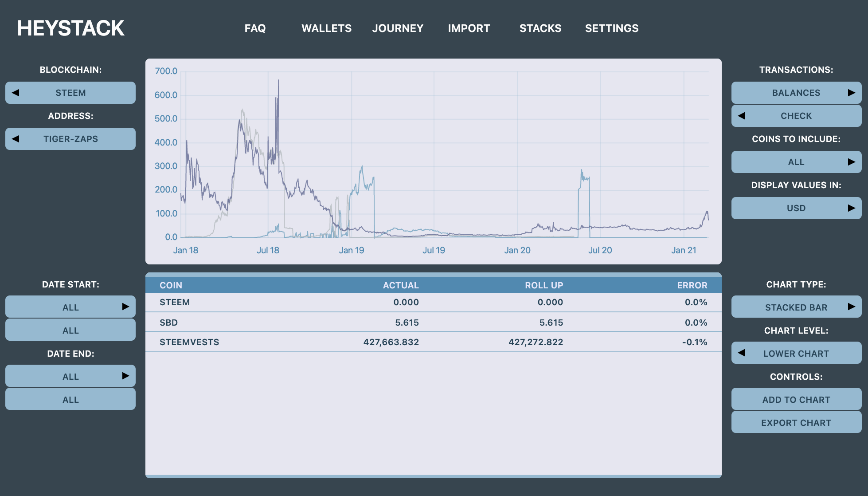868x496 pixels.
Task: Open first Date End ALL selector
Action: tap(70, 376)
